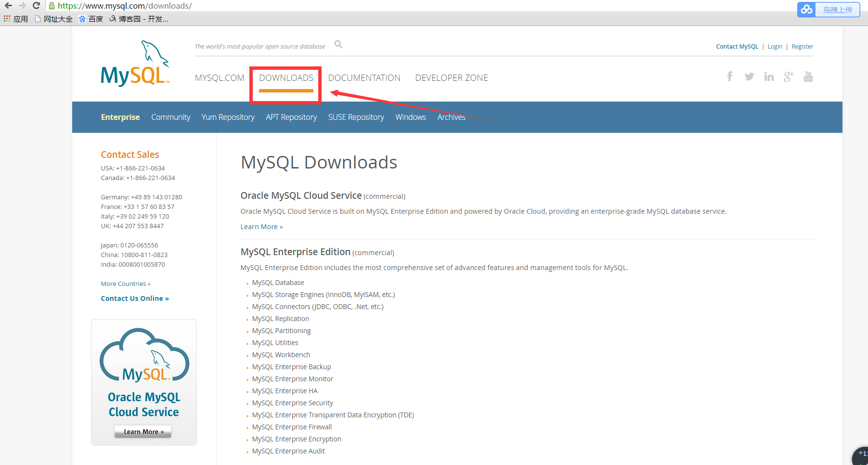Click the Contact Sales heading
Viewport: 868px width, 465px height.
coord(130,155)
